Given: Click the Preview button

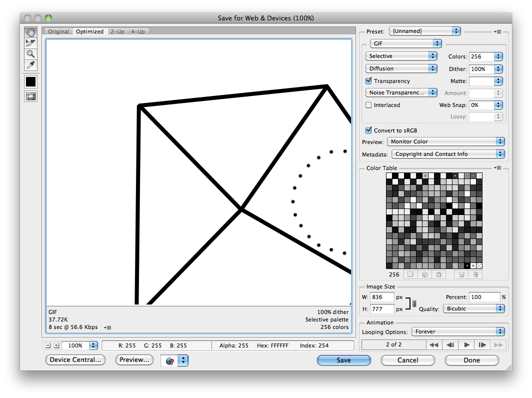Looking at the screenshot, I should click(x=134, y=360).
